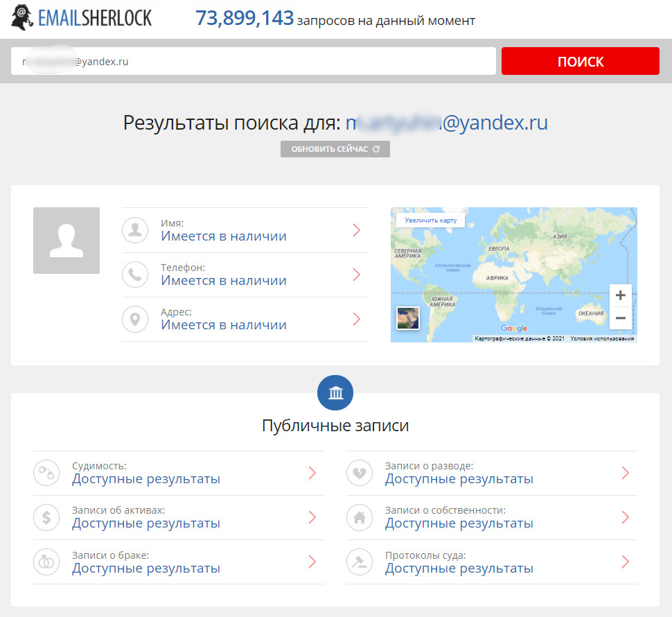Screen dimensions: 672x617
Task: Zoom in the map with plus button
Action: pos(620,295)
